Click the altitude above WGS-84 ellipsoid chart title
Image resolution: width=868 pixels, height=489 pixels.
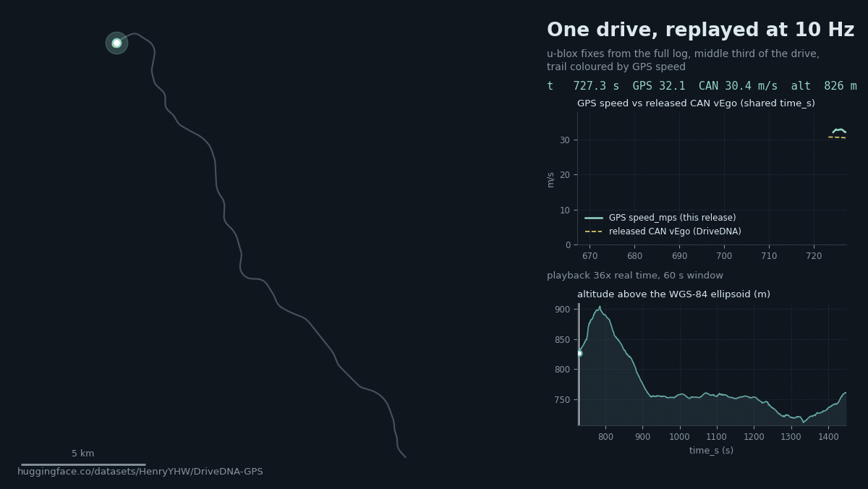[673, 294]
